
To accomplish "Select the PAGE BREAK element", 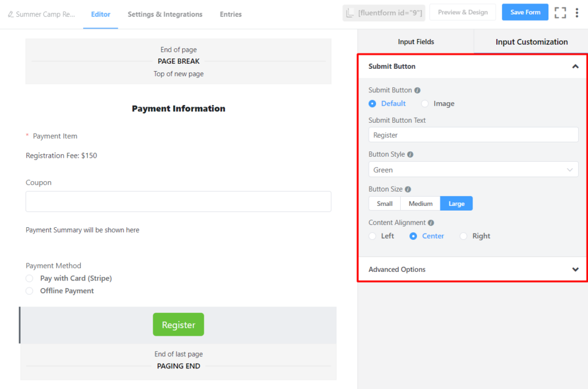I will (x=179, y=61).
